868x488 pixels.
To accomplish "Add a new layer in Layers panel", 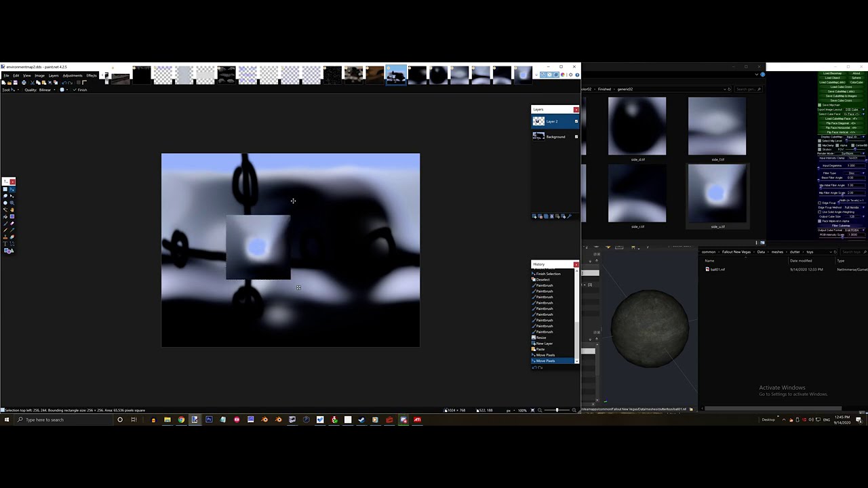I will coord(534,216).
